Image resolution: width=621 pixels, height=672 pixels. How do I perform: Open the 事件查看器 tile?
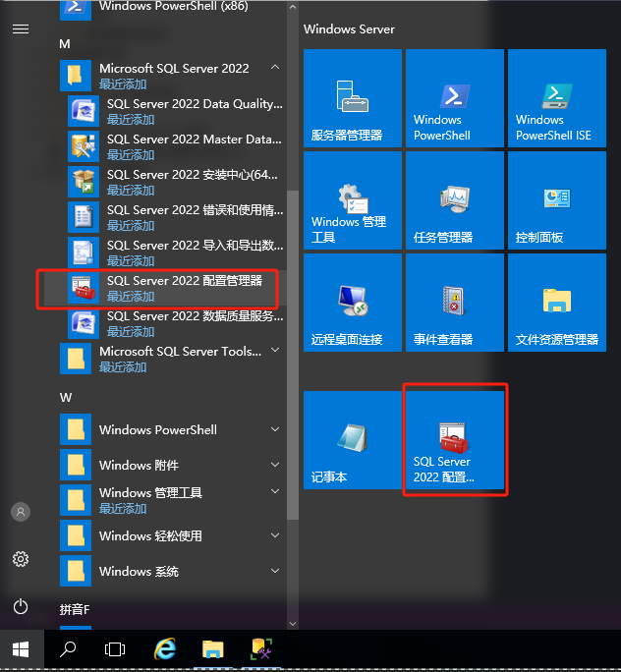click(454, 303)
